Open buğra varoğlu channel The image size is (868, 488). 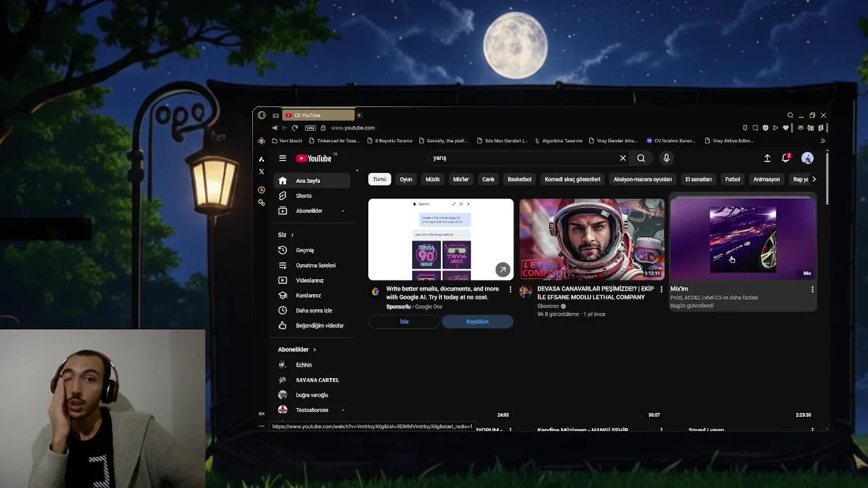click(x=312, y=394)
